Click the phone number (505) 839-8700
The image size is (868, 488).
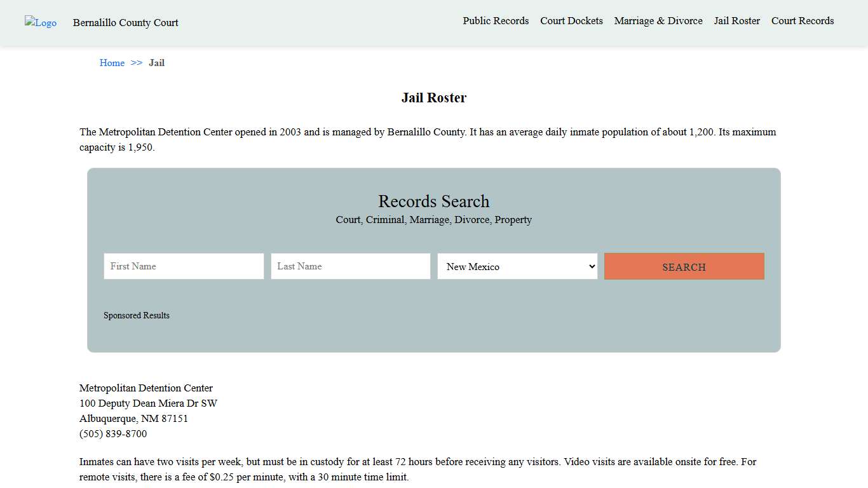pos(113,433)
